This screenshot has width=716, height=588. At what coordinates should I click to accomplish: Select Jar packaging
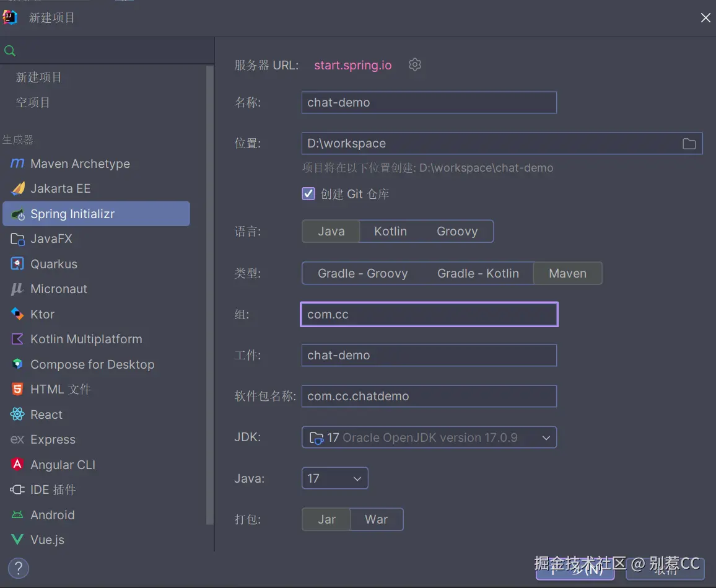click(326, 519)
